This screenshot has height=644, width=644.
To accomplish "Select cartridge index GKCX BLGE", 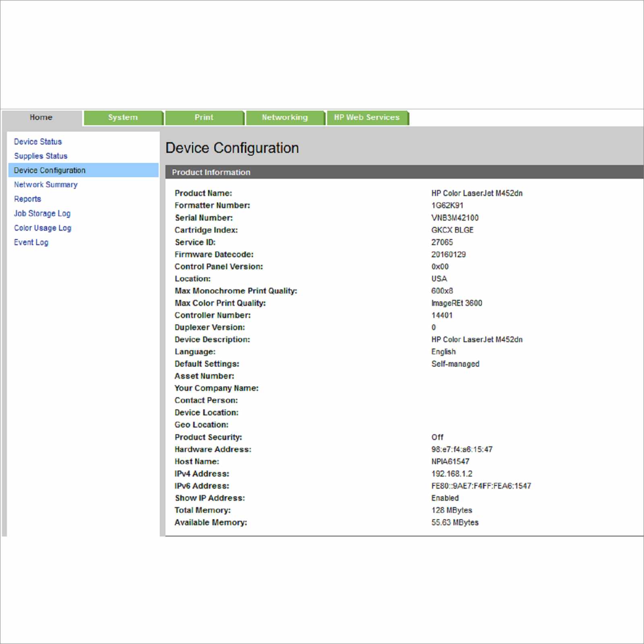I will [x=452, y=230].
